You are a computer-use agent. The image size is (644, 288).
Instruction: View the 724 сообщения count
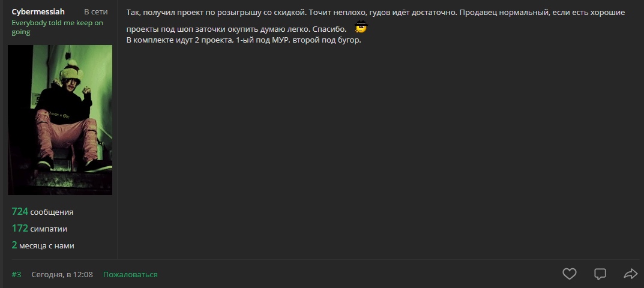tap(43, 211)
